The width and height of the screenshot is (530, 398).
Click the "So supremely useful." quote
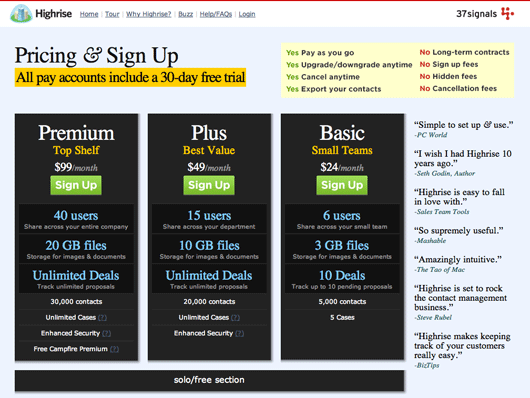(459, 231)
